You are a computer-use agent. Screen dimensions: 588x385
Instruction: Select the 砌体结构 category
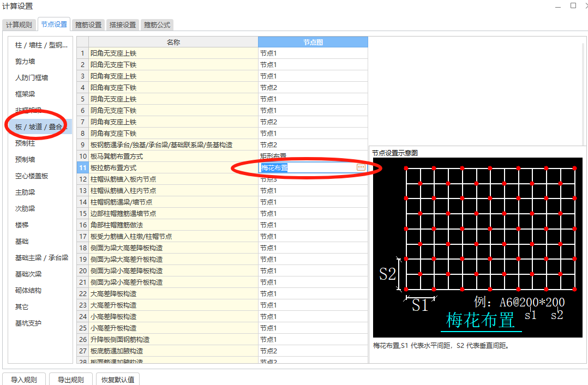[40, 291]
